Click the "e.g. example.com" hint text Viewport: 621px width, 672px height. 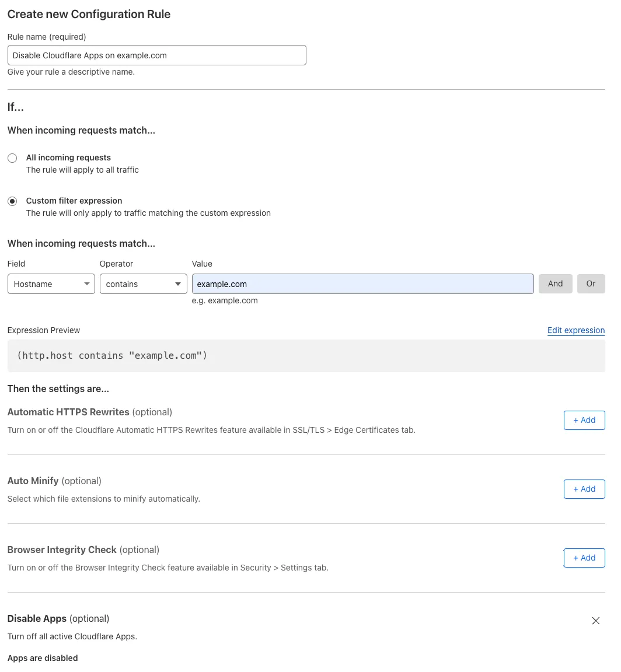coord(225,300)
